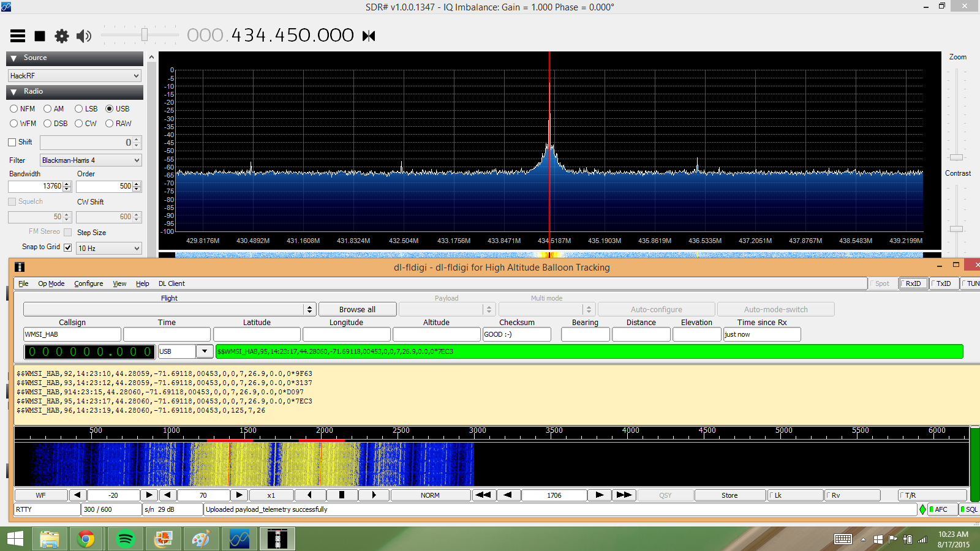The width and height of the screenshot is (980, 551).
Task: Disable the Snap to Grid checkbox
Action: tap(68, 247)
